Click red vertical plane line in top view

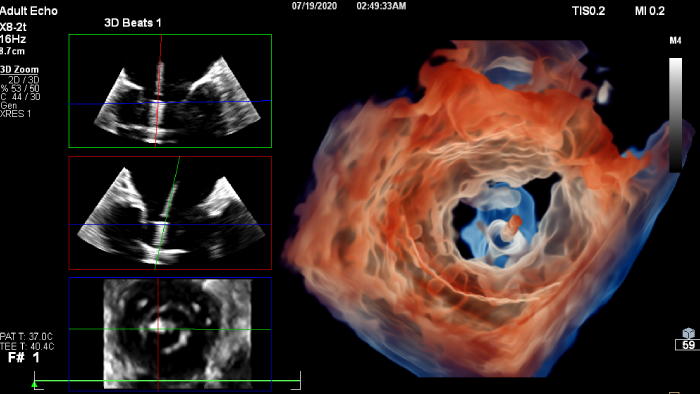click(x=158, y=91)
